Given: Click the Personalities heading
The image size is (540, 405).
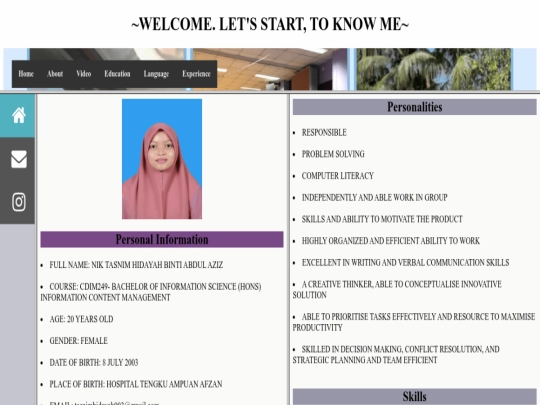Looking at the screenshot, I should coord(415,107).
